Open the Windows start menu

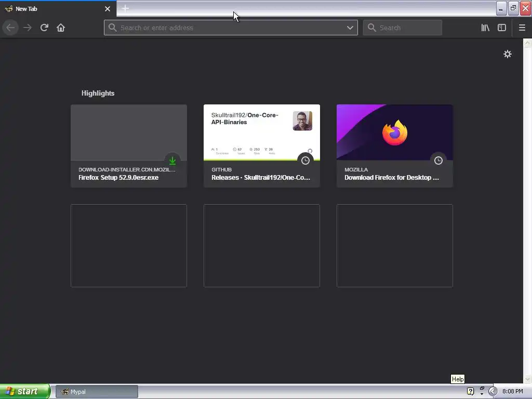24,391
